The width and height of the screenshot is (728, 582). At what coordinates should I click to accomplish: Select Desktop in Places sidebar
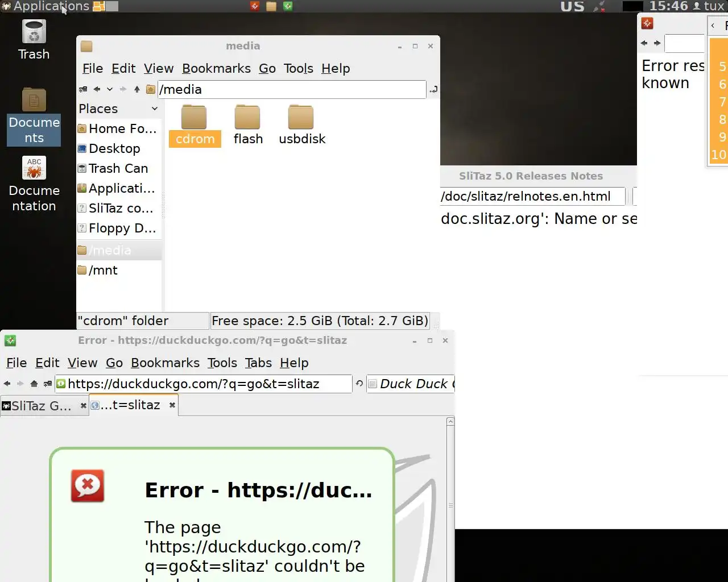118,148
